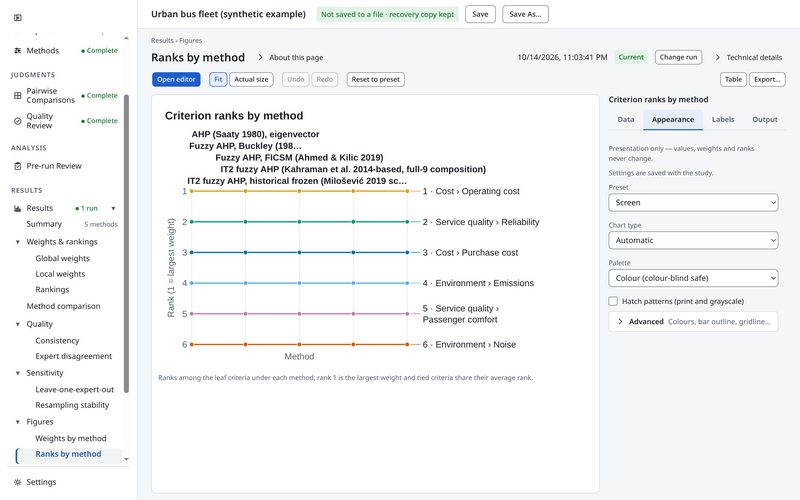Open Leave-one-expert-out page

[74, 390]
